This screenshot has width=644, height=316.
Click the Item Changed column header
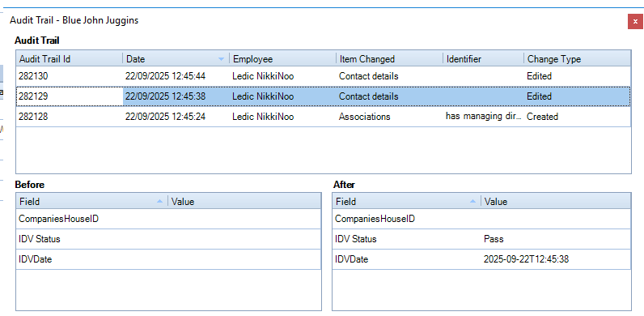pos(389,59)
